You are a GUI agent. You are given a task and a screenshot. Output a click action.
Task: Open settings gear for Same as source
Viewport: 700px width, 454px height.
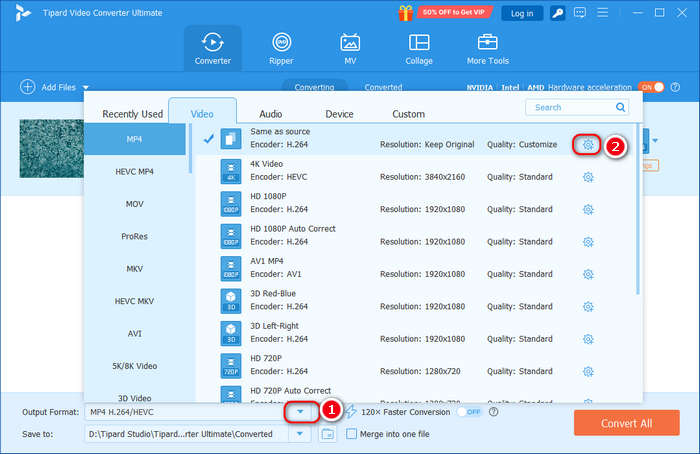coord(588,145)
